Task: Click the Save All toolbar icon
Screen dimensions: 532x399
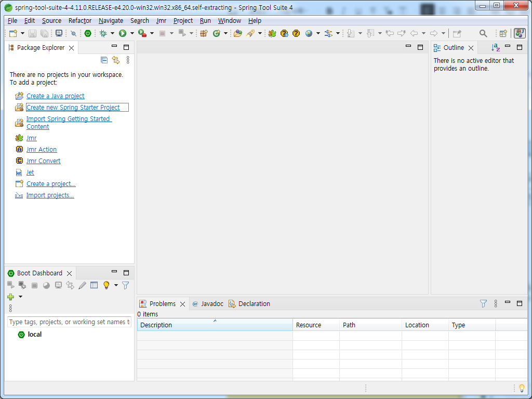Action: click(44, 33)
